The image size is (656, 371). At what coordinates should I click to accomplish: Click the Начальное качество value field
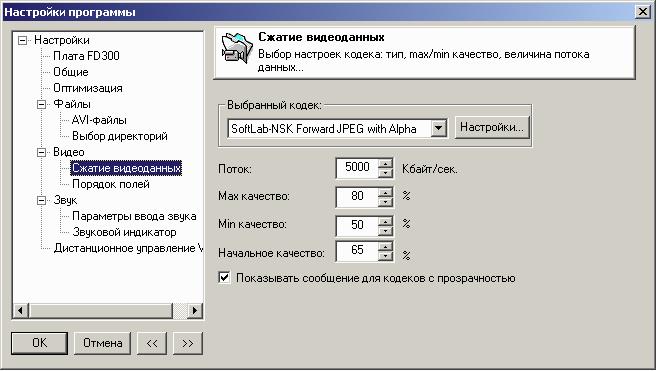357,251
